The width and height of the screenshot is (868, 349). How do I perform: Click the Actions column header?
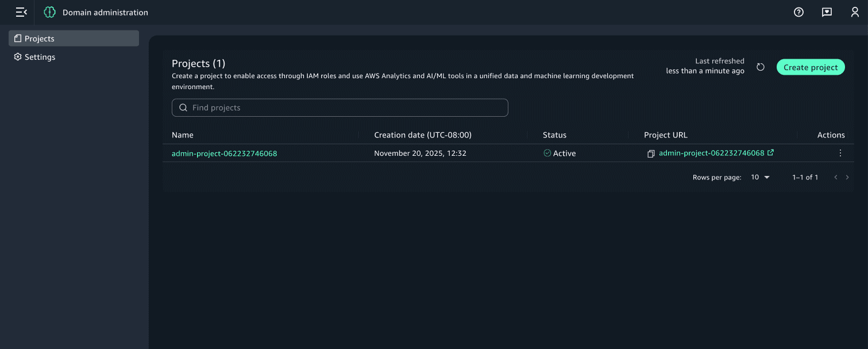[831, 135]
